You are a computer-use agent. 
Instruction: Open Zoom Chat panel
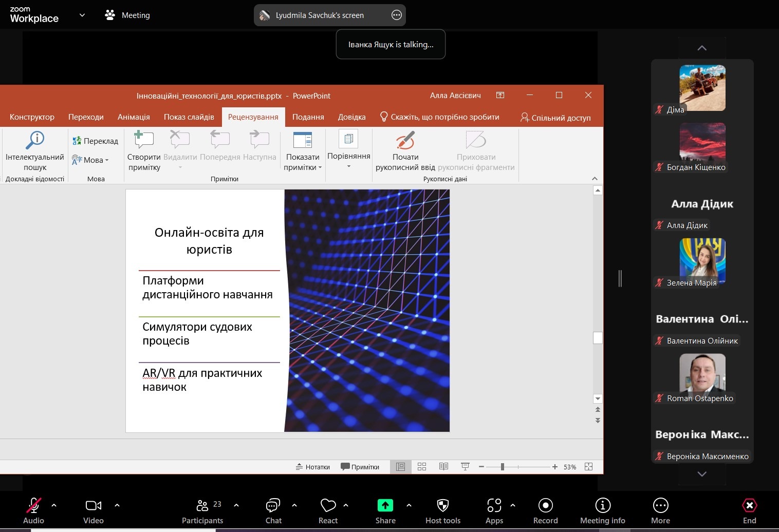point(273,506)
